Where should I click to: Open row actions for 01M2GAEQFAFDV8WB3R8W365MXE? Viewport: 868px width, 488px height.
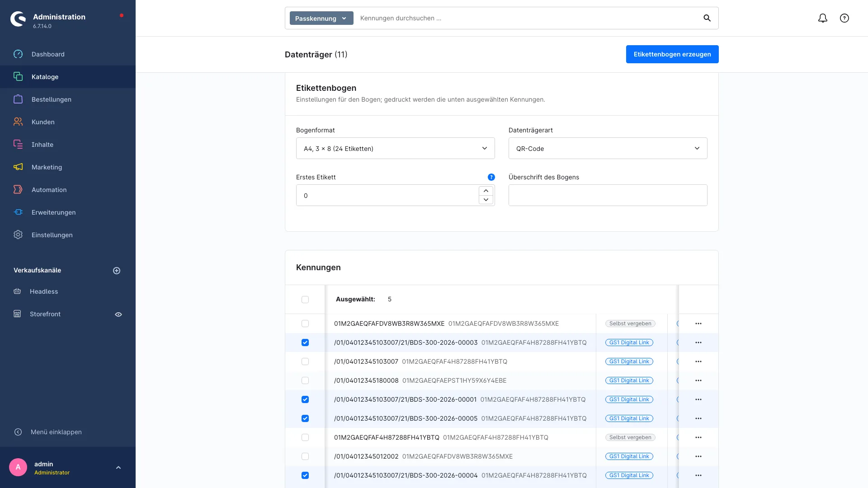698,324
